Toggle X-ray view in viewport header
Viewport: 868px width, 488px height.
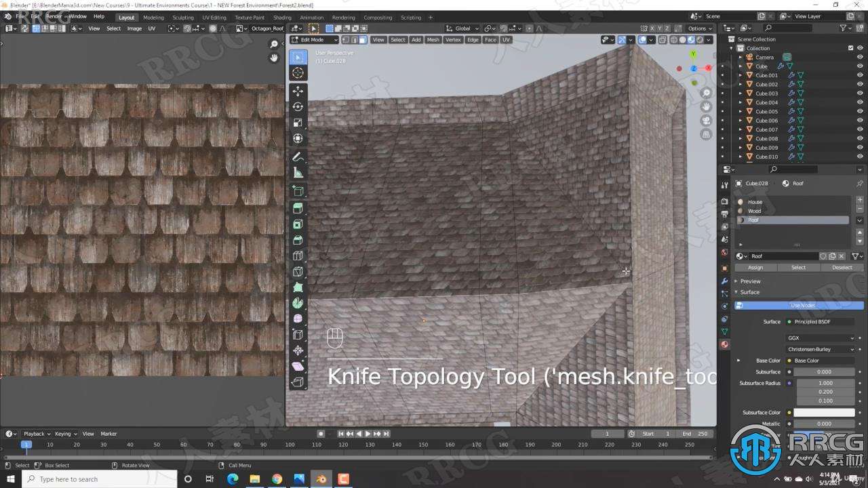click(662, 39)
